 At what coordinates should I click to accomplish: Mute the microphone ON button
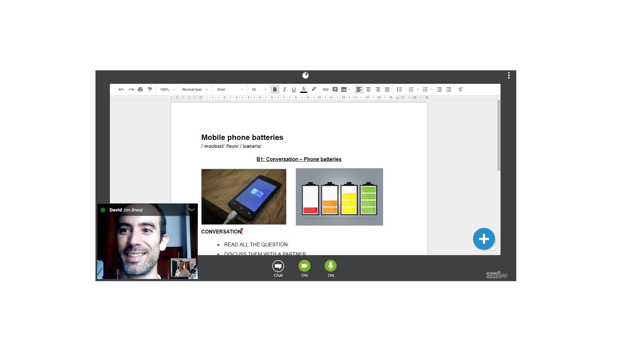330,266
